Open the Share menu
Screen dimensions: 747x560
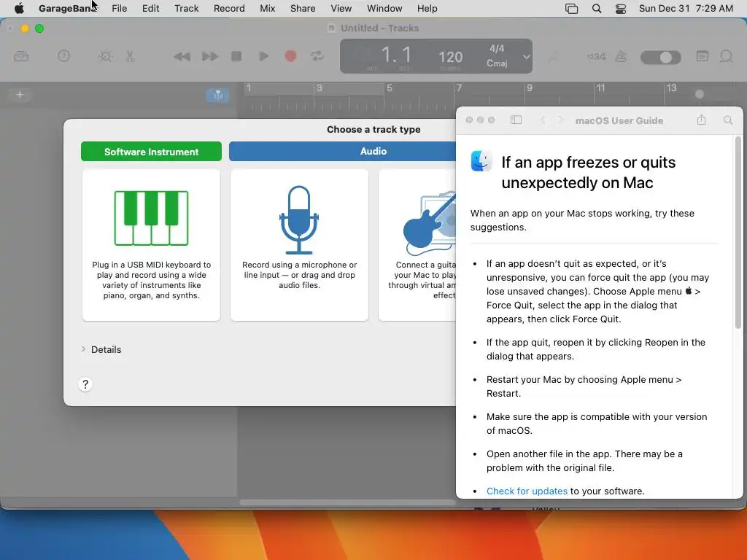coord(303,8)
